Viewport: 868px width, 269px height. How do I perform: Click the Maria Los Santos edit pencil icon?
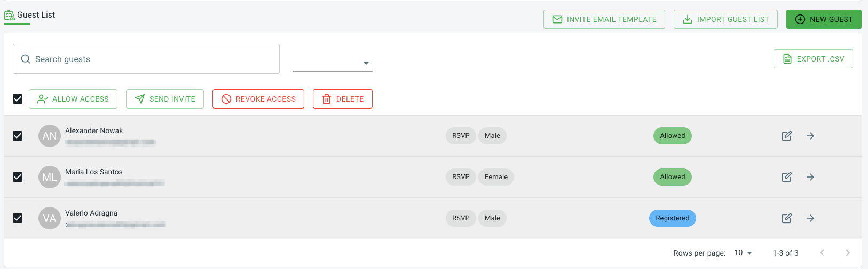pyautogui.click(x=787, y=177)
